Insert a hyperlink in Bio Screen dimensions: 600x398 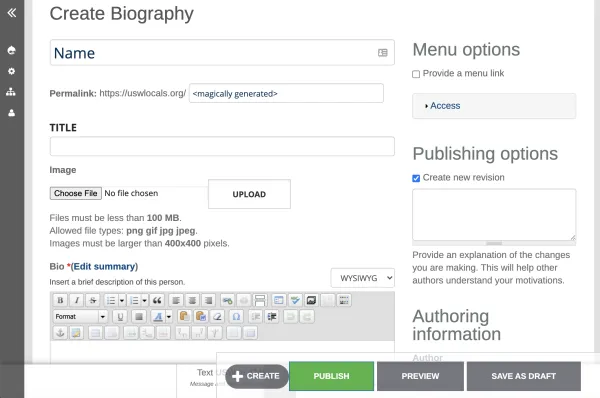pos(227,300)
